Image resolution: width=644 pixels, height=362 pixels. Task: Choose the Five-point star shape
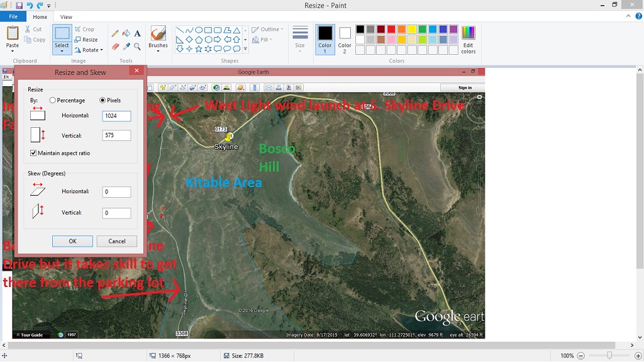tap(198, 49)
